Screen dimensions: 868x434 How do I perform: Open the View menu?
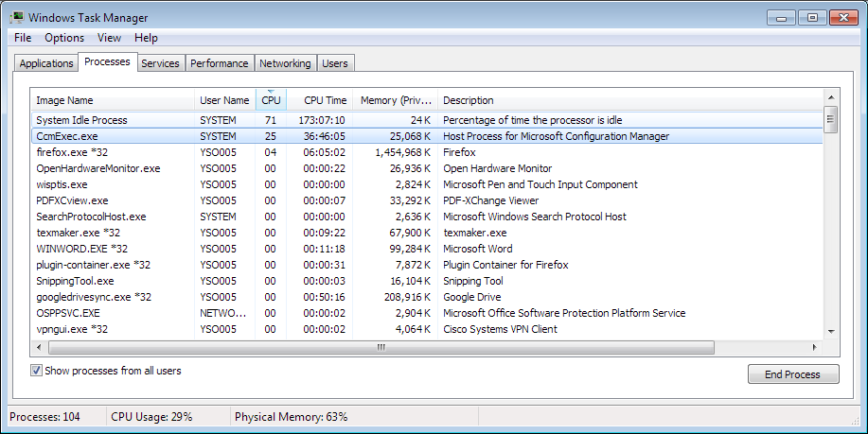[109, 38]
